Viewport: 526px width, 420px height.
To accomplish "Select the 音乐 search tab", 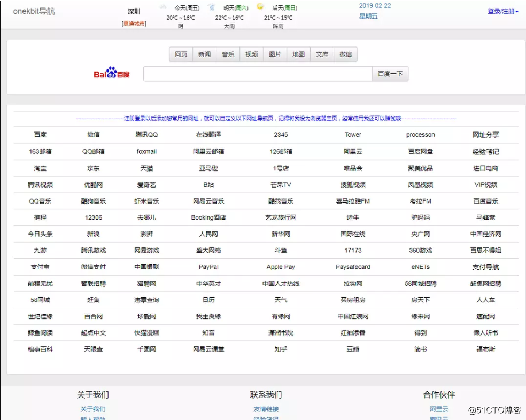I will point(228,55).
